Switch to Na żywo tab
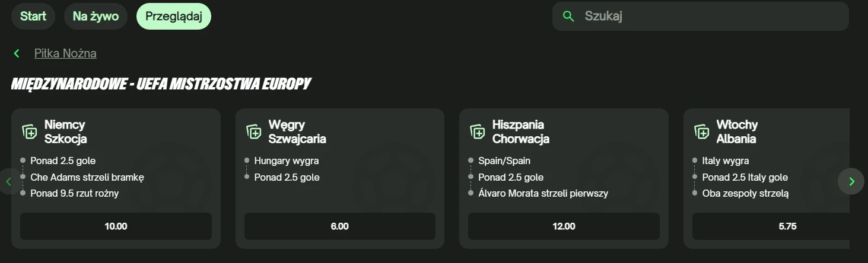868x263 pixels. (96, 17)
